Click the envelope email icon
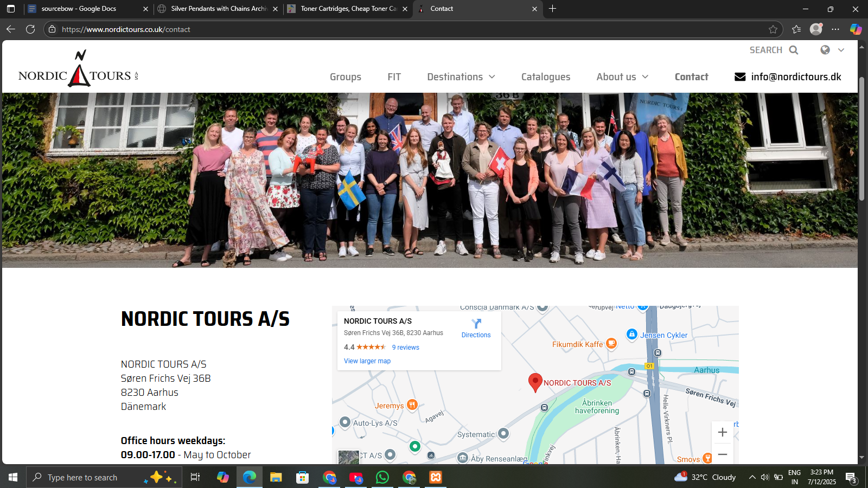 pyautogui.click(x=740, y=77)
